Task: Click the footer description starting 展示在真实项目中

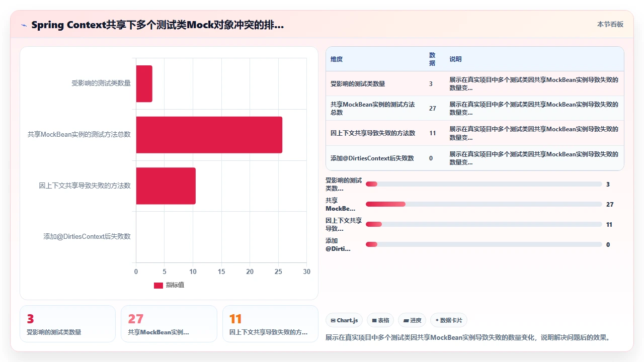Action: pos(467,338)
